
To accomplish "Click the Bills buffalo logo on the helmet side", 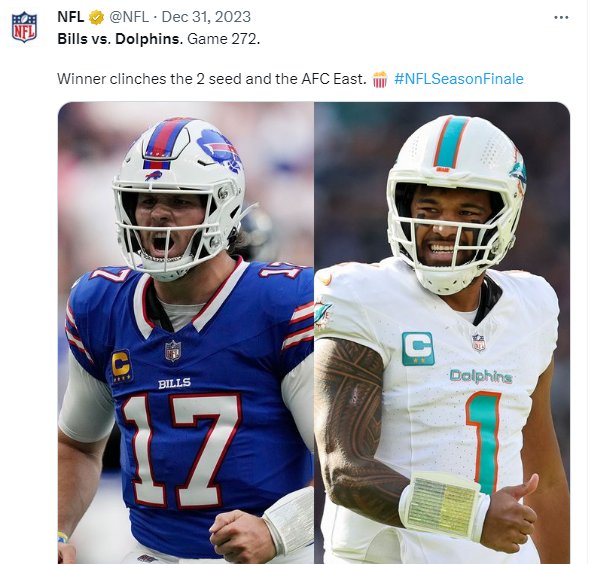I will pyautogui.click(x=220, y=151).
